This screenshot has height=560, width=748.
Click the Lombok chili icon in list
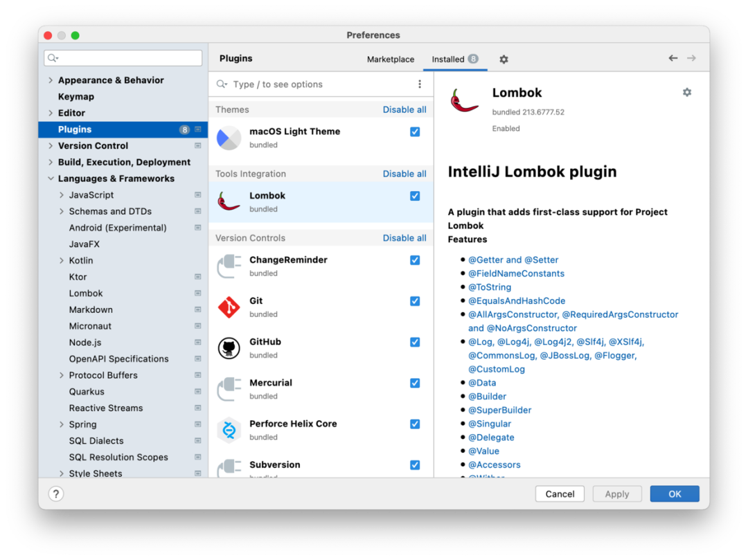coord(229,201)
